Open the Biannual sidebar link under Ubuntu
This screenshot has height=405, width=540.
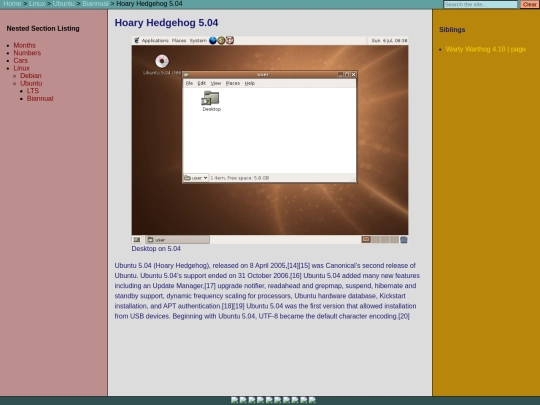click(x=40, y=98)
